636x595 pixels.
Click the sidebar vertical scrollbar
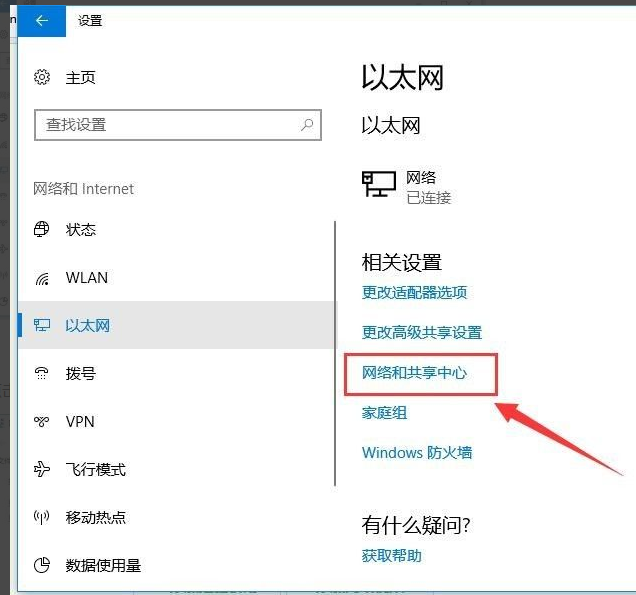pyautogui.click(x=336, y=350)
